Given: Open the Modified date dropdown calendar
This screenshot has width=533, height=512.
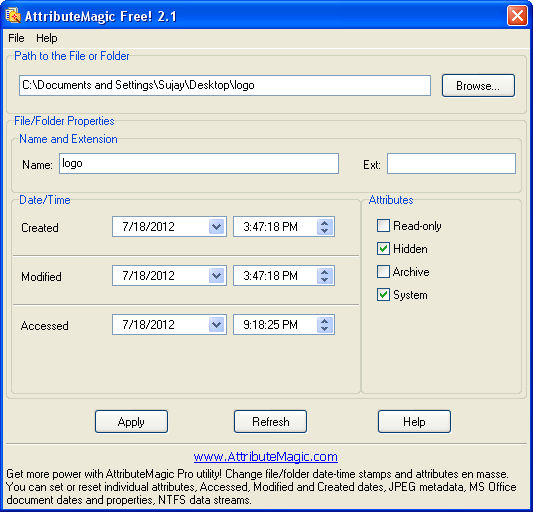Looking at the screenshot, I should pyautogui.click(x=217, y=275).
